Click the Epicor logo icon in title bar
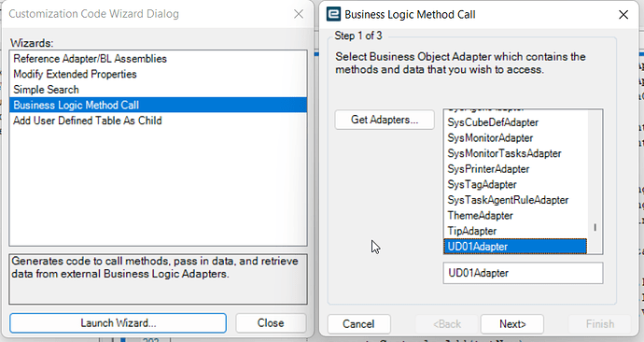Screen dimensions: 644x342 coord(333,14)
